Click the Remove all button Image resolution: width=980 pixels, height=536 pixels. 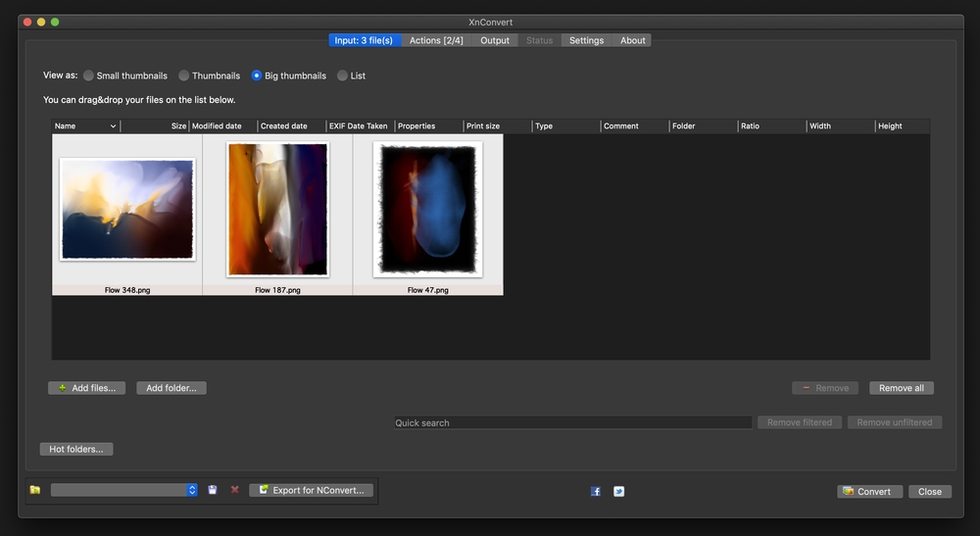[x=901, y=388]
